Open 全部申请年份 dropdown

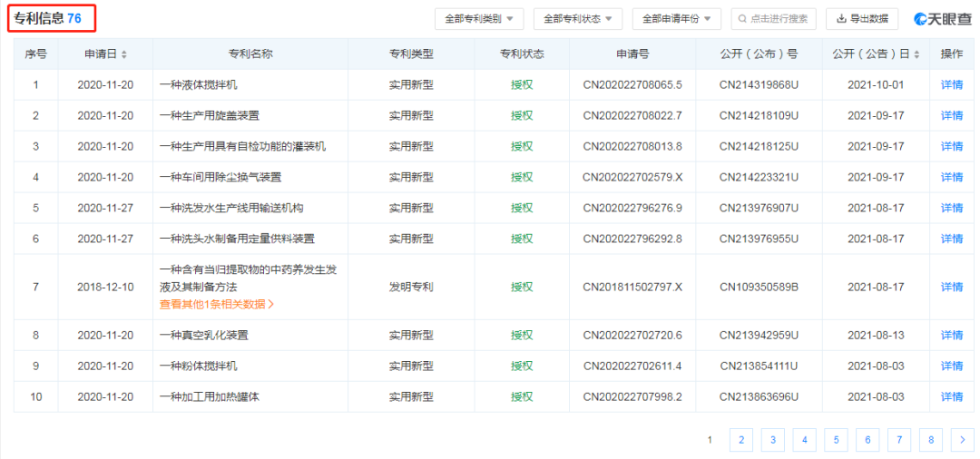point(677,19)
